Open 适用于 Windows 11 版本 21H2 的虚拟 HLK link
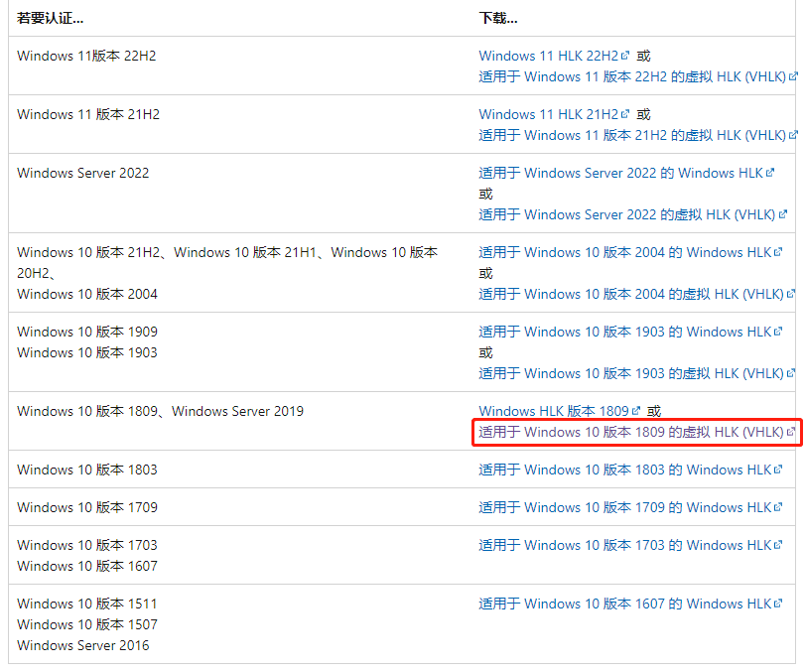This screenshot has height=672, width=804. (630, 134)
